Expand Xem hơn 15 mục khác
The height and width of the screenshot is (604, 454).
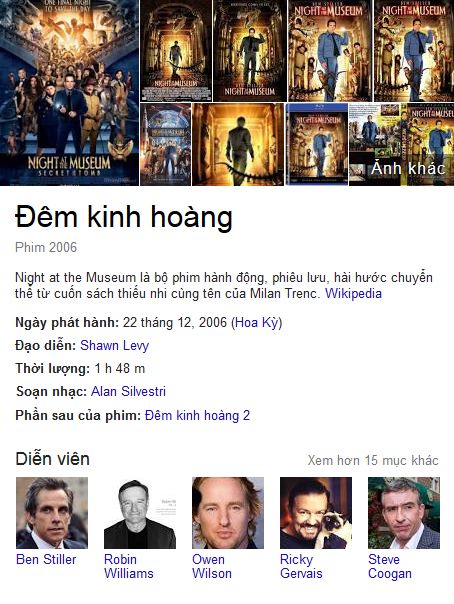(373, 460)
